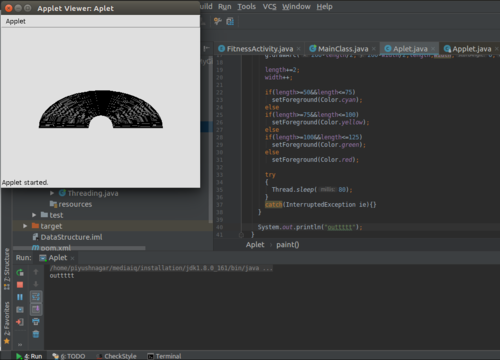The width and height of the screenshot is (500, 360).
Task: Click the java command path in console
Action: tap(161, 268)
